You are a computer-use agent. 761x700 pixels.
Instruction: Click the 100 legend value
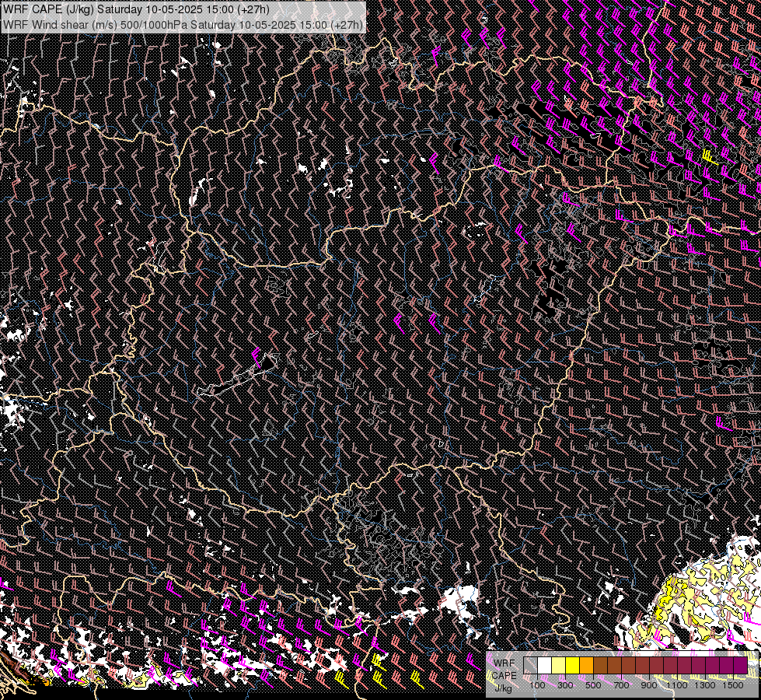[x=537, y=685]
